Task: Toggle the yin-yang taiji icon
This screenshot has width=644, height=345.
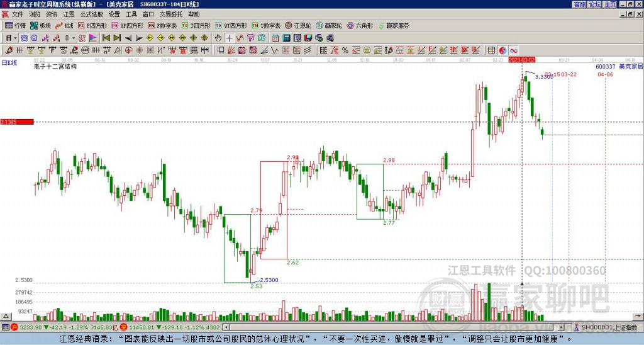Action: pos(502,50)
